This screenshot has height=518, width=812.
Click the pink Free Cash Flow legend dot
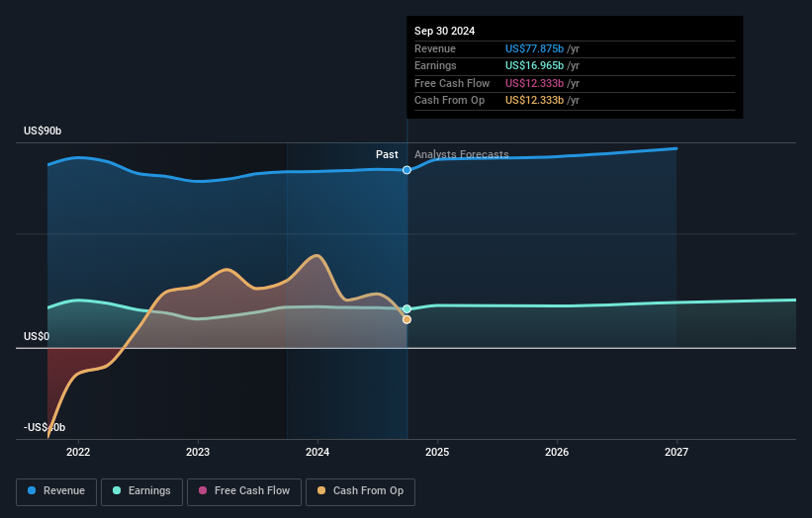pos(203,490)
